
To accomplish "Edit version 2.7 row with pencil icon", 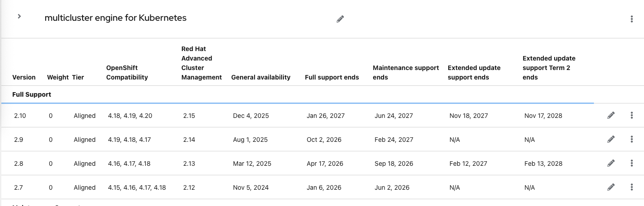I will click(611, 187).
